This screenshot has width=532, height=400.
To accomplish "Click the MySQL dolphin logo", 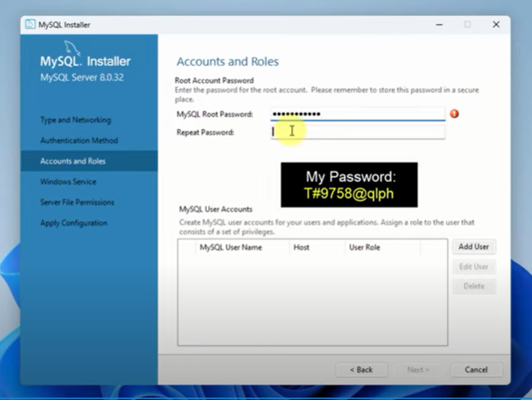I will pyautogui.click(x=72, y=48).
